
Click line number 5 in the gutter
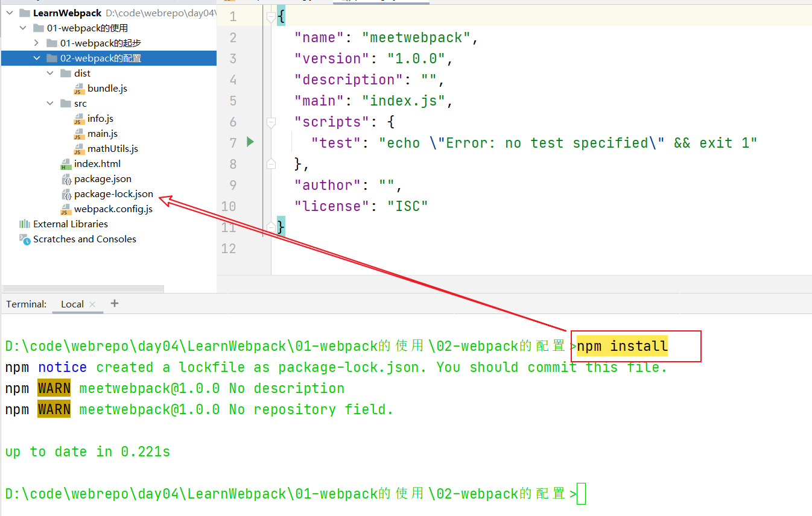(233, 101)
